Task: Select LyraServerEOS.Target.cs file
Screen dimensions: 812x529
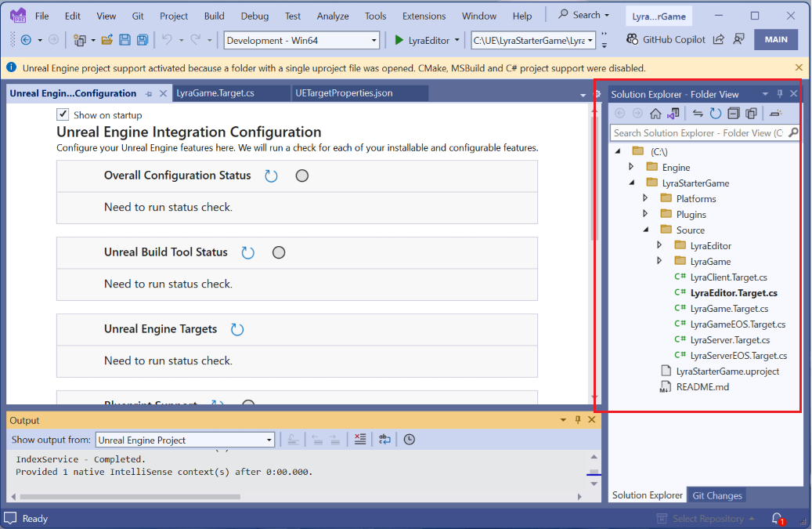Action: click(738, 356)
